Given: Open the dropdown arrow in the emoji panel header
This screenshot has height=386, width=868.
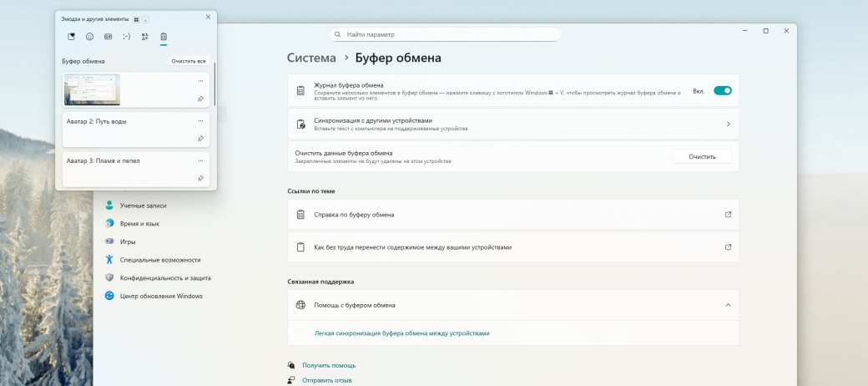Looking at the screenshot, I should click(x=145, y=18).
